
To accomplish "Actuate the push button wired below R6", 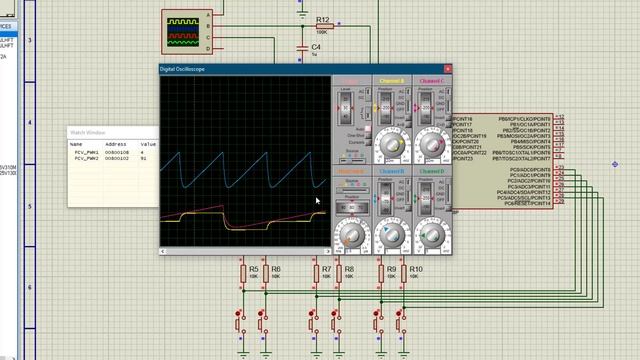I will click(x=262, y=324).
